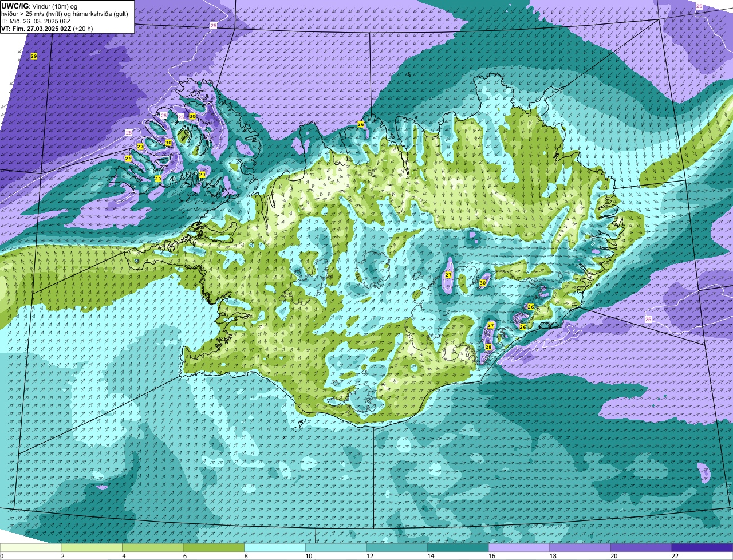Click the legend tick label '8'
Image resolution: width=733 pixels, height=560 pixels.
246,556
